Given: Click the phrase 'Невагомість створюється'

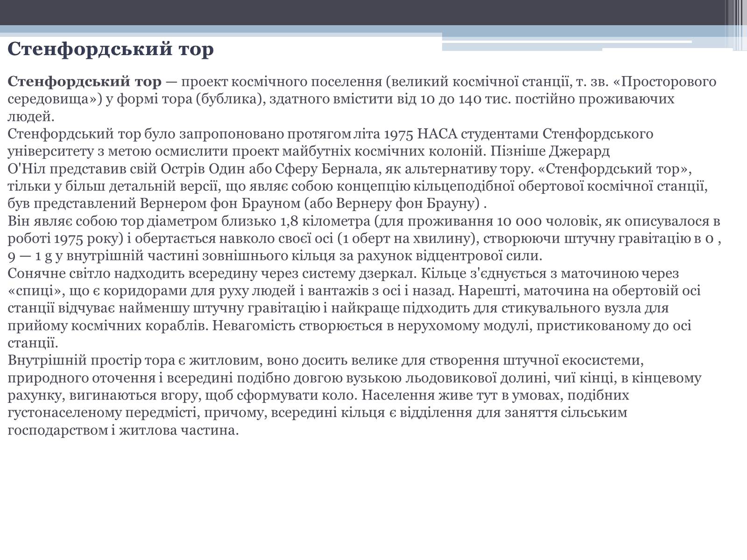Looking at the screenshot, I should (x=297, y=326).
